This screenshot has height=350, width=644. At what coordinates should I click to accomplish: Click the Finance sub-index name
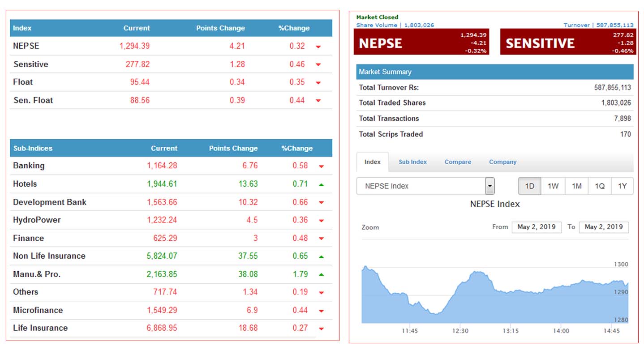[29, 238]
